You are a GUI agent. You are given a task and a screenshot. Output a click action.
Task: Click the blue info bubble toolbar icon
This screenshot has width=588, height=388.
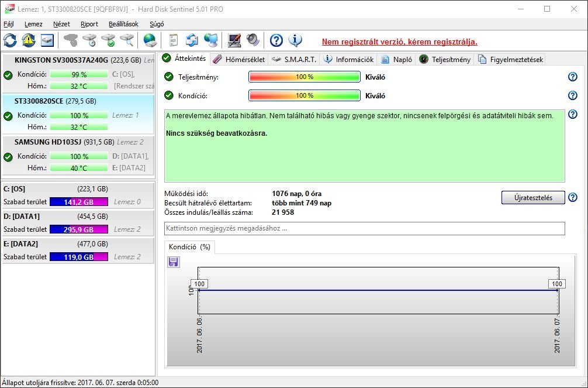[x=295, y=40]
